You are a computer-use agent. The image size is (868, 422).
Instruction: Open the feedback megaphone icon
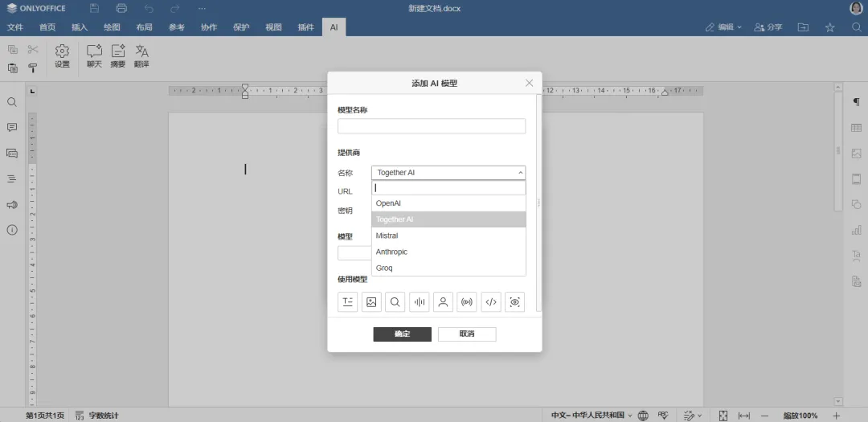pyautogui.click(x=11, y=205)
